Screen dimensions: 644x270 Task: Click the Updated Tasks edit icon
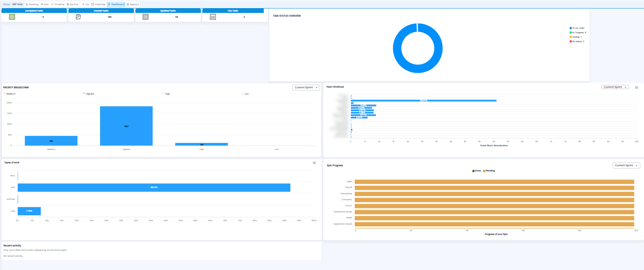tap(145, 17)
